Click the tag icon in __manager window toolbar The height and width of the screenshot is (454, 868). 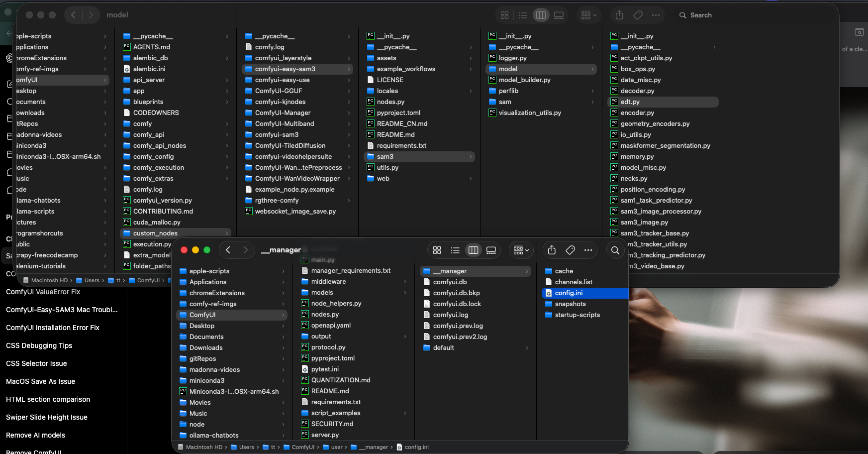click(x=570, y=250)
